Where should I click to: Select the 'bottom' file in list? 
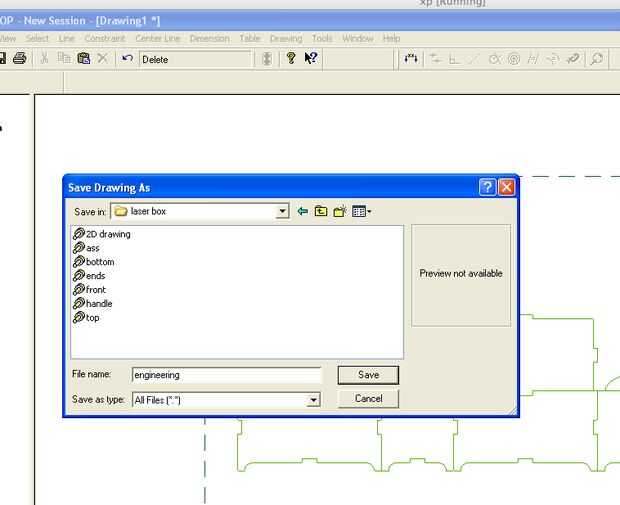pos(94,262)
